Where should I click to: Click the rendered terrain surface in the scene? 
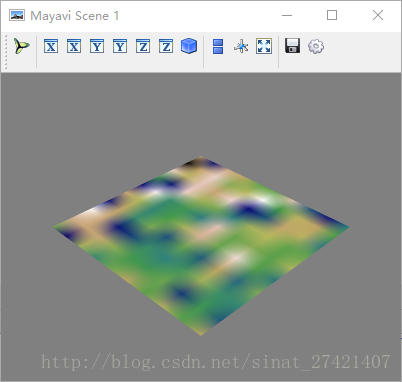tap(201, 246)
